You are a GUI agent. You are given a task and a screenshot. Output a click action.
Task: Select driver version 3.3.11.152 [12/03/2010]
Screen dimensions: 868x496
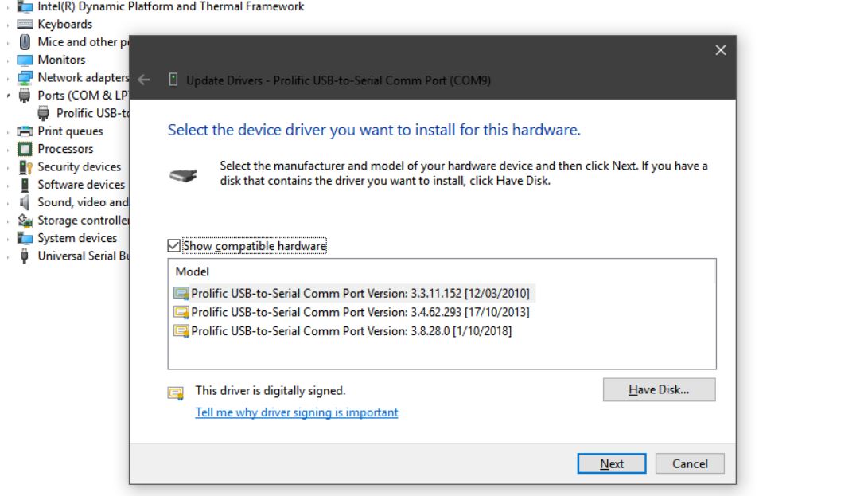[x=360, y=293]
